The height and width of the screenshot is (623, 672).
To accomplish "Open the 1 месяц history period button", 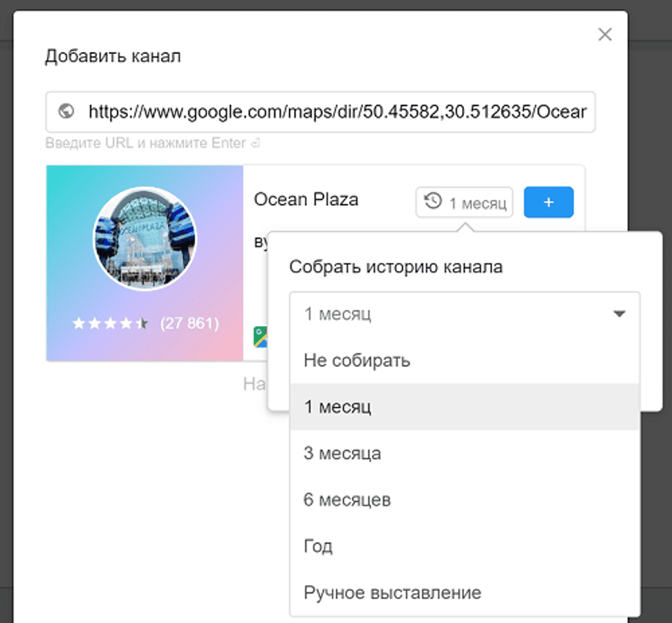I will click(x=464, y=202).
